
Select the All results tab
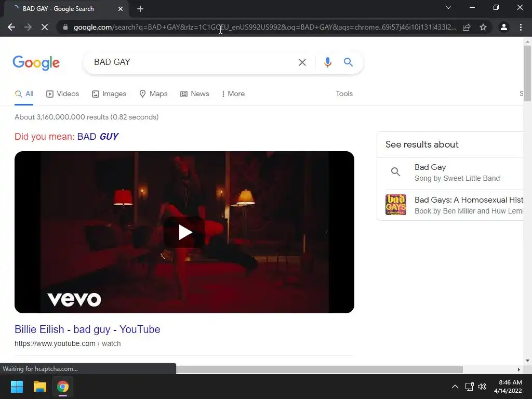click(24, 94)
